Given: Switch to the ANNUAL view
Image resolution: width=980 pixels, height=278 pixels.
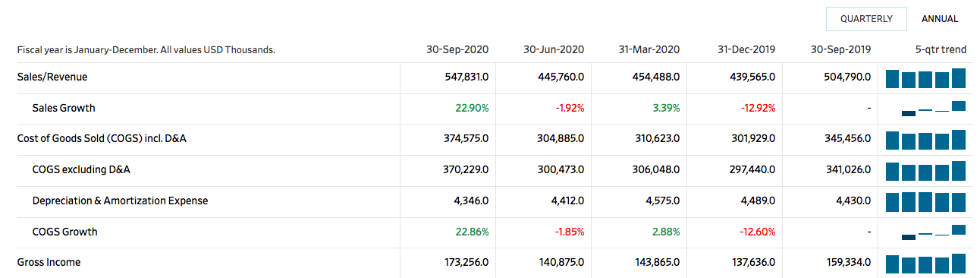Looking at the screenshot, I should coord(940,19).
